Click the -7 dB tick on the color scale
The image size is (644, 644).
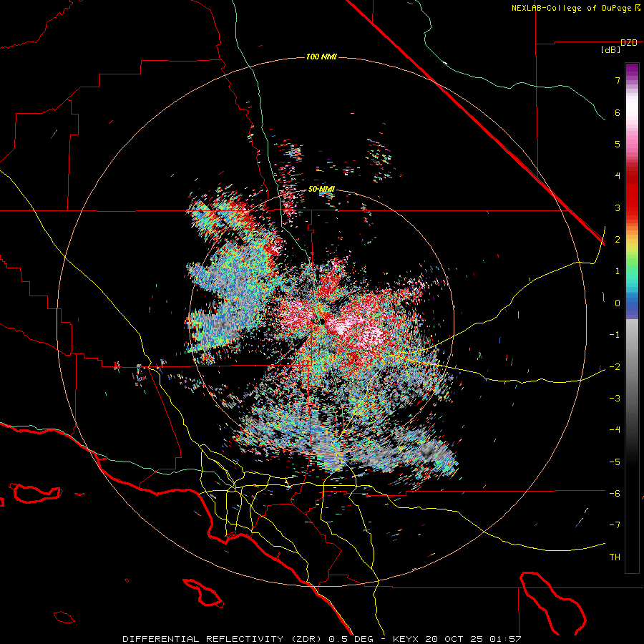pos(615,525)
